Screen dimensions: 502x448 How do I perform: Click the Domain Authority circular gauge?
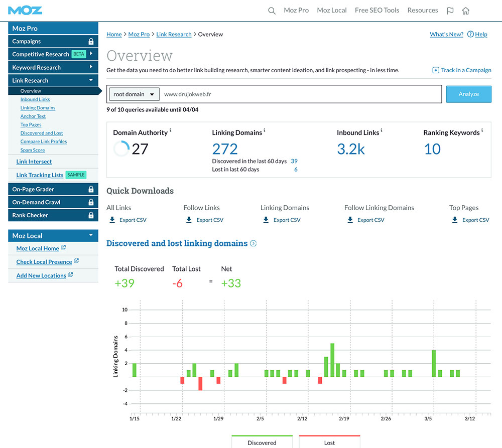tap(121, 149)
